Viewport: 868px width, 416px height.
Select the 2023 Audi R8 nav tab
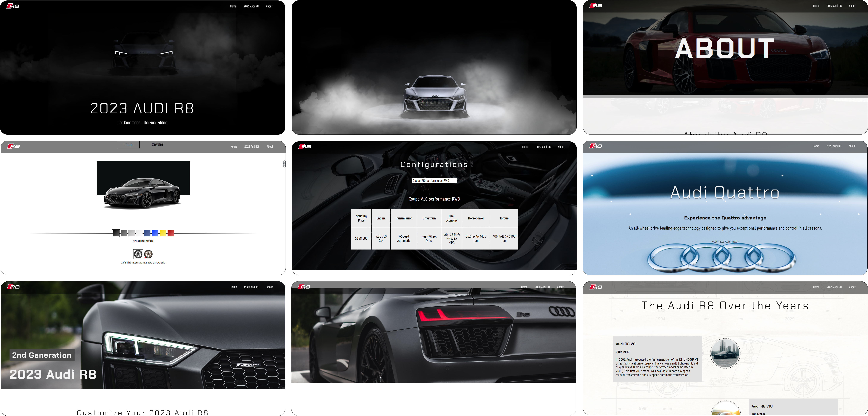point(251,6)
